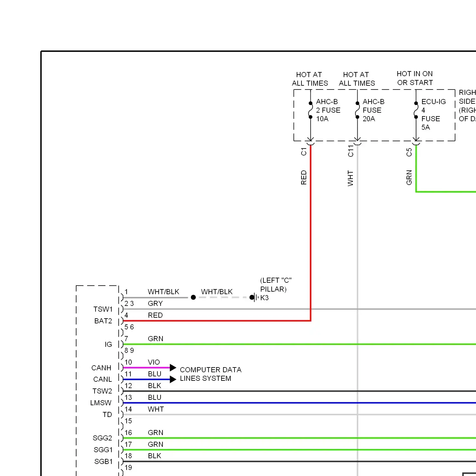This screenshot has width=476, height=476.
Task: Select the vertical "RED" wire label under C1
Action: click(304, 178)
